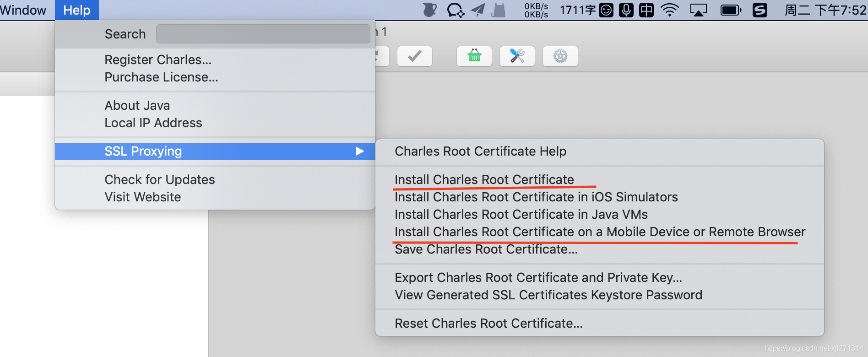
Task: Open the clock showing 周二 下午7:52
Action: point(825,10)
